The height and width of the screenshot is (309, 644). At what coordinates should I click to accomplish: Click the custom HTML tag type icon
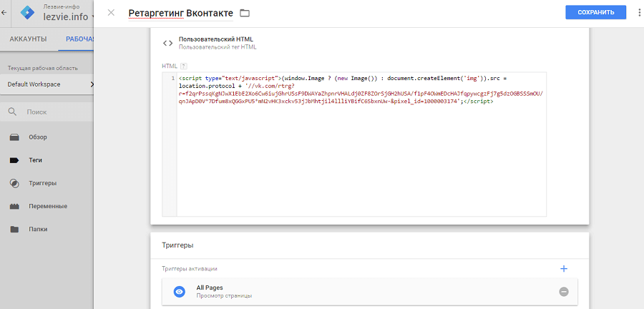167,42
